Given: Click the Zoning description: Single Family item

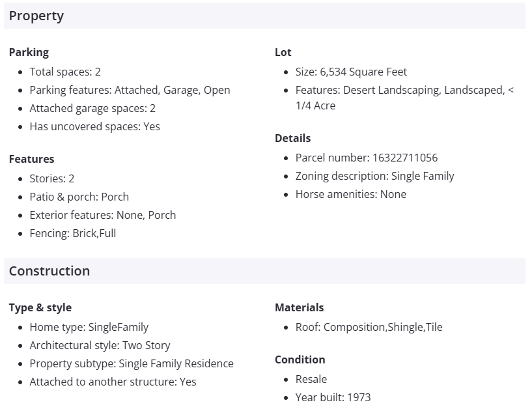Looking at the screenshot, I should tap(374, 176).
